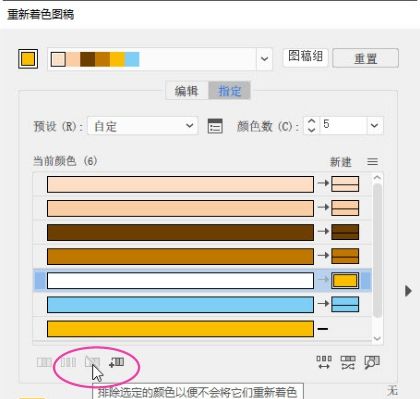Toggle the arrow for the dark brown row
420x399 pixels.
click(323, 231)
